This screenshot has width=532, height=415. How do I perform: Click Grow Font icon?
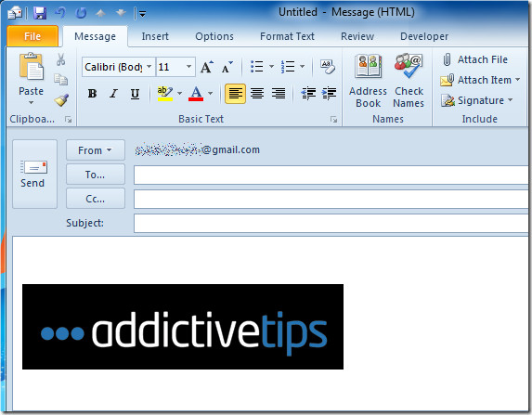point(206,67)
